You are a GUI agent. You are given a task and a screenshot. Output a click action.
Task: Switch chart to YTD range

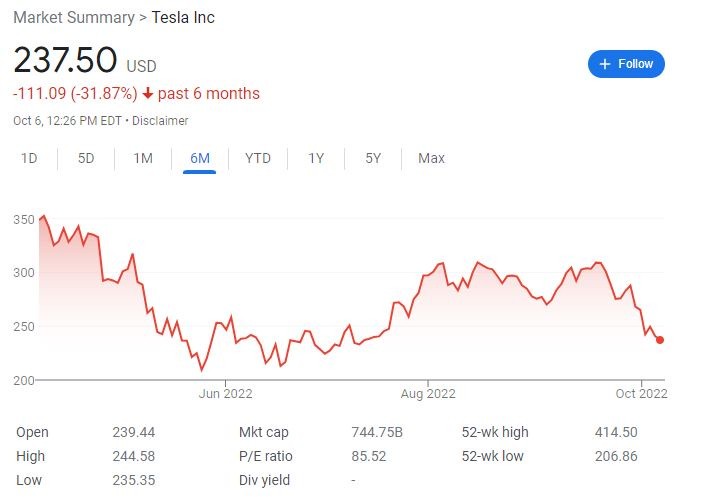[258, 158]
